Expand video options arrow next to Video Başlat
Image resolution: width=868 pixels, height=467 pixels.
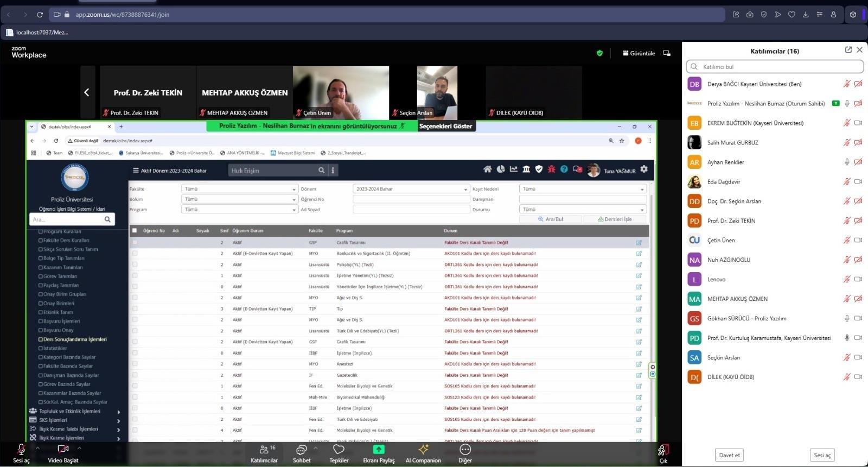[x=79, y=448]
